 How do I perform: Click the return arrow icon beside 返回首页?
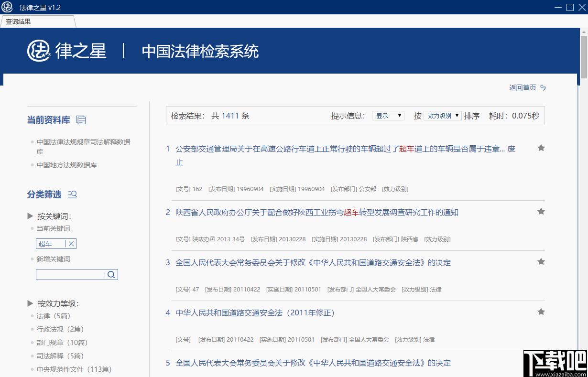[543, 87]
